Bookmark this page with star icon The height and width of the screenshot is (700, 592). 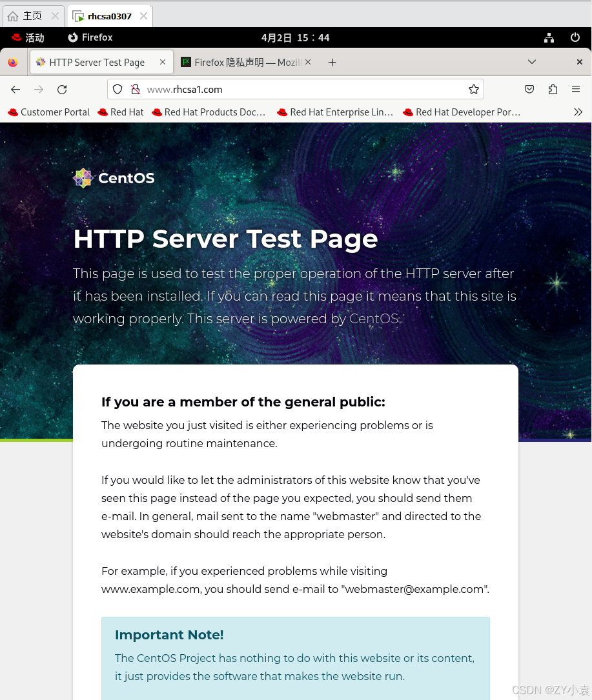(x=474, y=89)
